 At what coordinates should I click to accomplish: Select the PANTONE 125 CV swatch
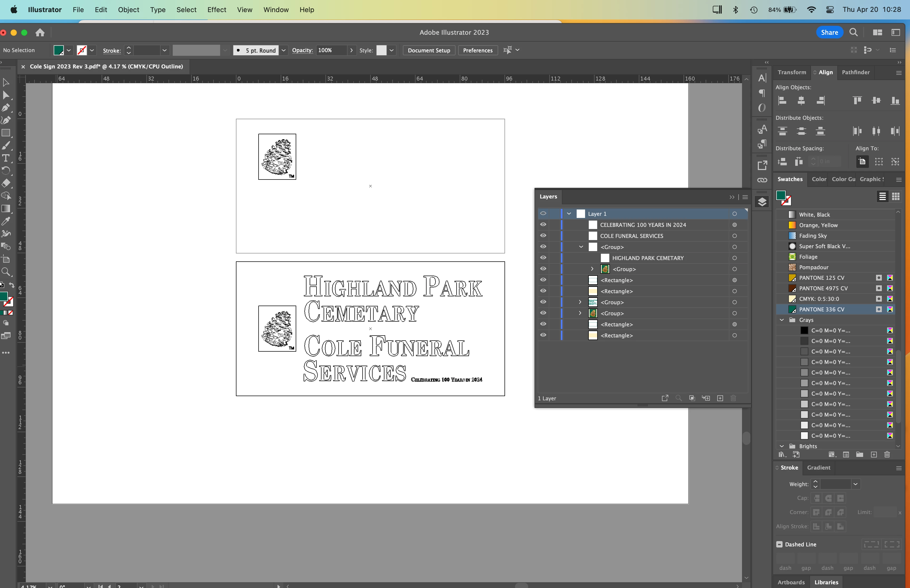point(822,278)
